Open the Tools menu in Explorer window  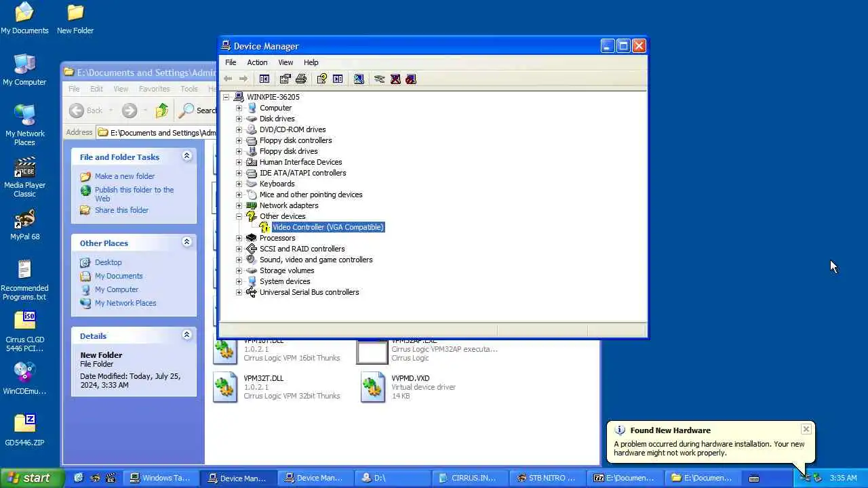click(x=189, y=89)
